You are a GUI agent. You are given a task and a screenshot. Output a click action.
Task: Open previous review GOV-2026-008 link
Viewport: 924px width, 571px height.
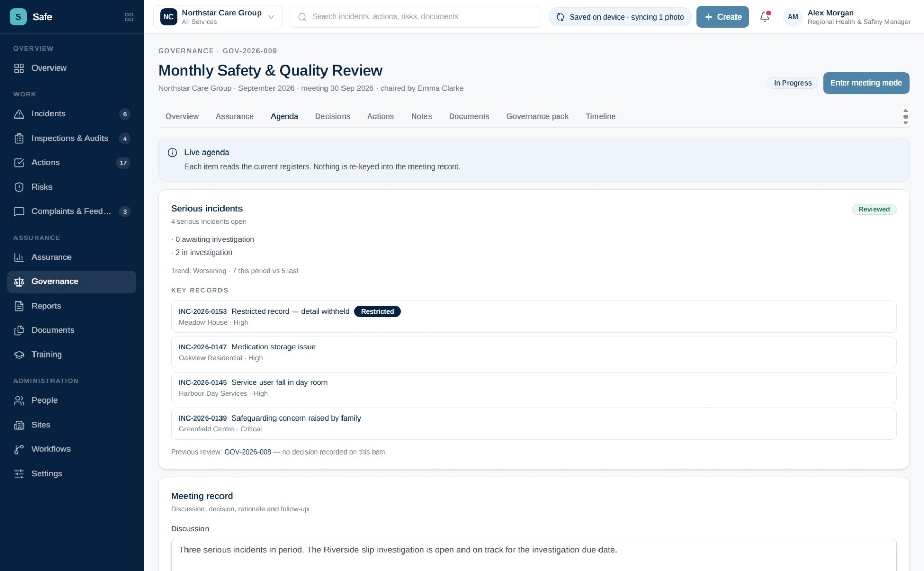248,452
